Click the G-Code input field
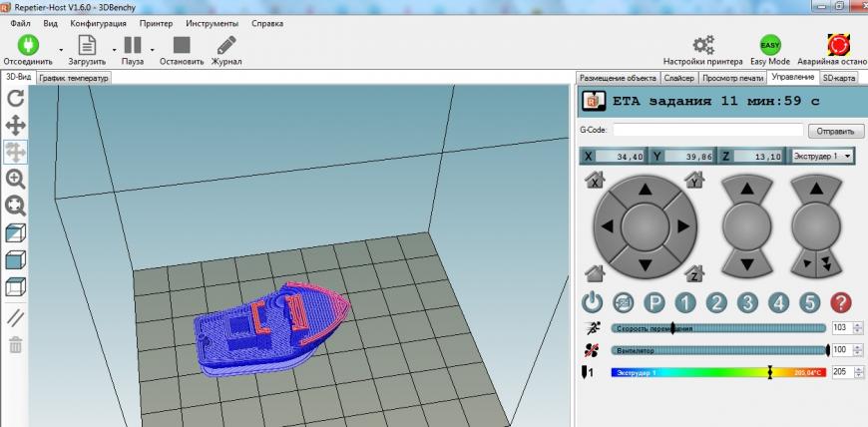 click(x=708, y=130)
